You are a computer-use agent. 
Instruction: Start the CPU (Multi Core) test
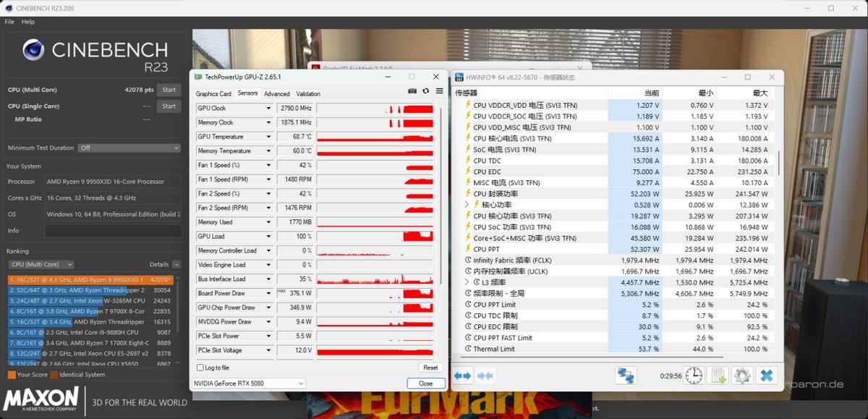point(169,90)
